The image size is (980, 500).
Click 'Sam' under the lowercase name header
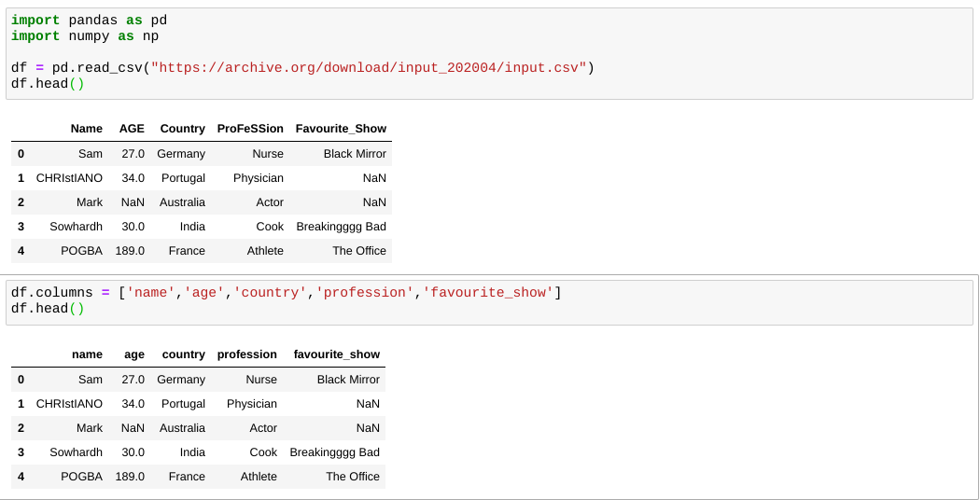[91, 380]
